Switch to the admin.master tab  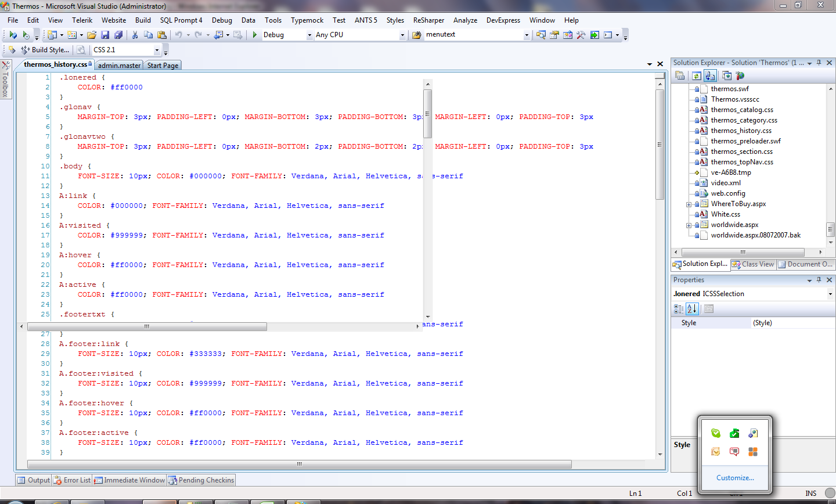click(x=119, y=66)
